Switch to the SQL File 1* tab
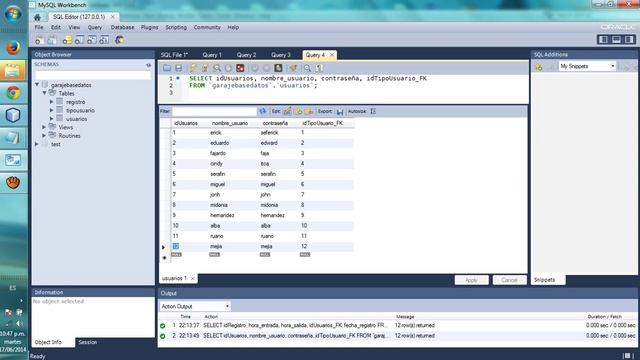The width and height of the screenshot is (640, 360). coord(174,55)
